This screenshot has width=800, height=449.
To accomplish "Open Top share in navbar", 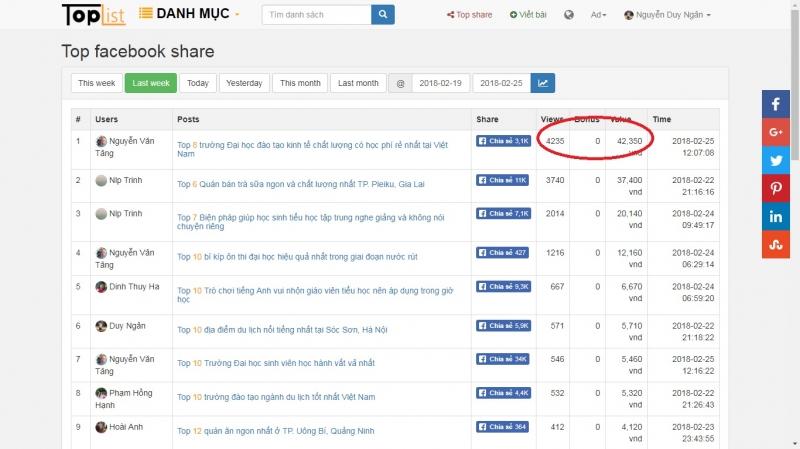I will point(469,15).
